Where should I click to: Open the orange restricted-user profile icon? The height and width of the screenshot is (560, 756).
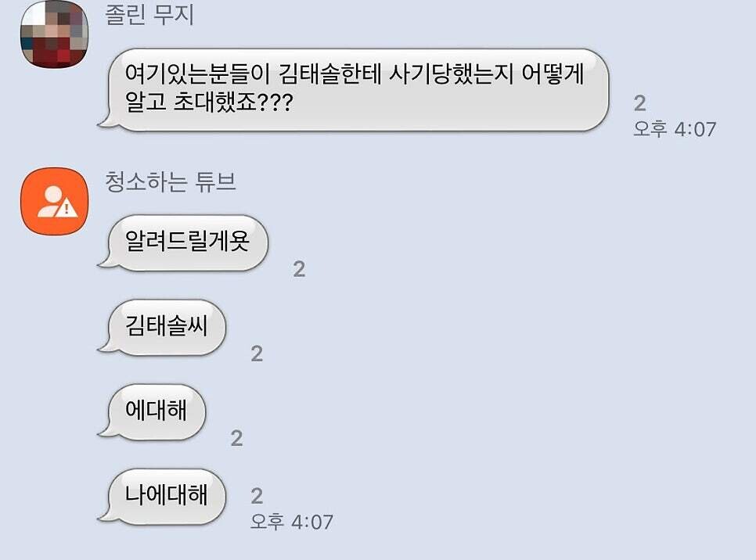(55, 202)
